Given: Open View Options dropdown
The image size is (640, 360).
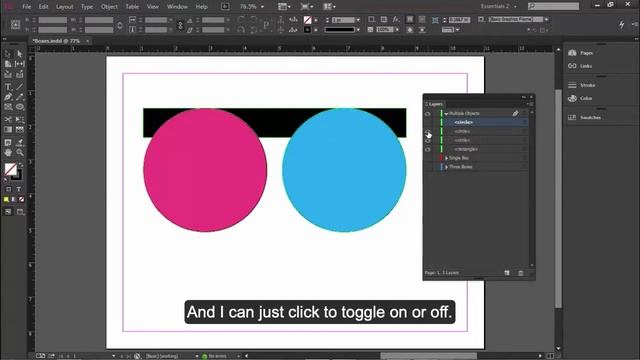Looking at the screenshot, I should pos(284,7).
